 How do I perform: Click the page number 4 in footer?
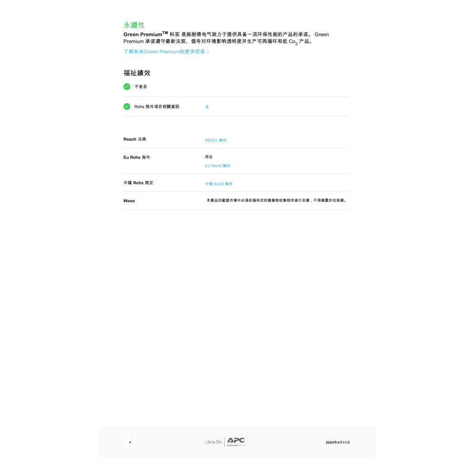pos(129,442)
